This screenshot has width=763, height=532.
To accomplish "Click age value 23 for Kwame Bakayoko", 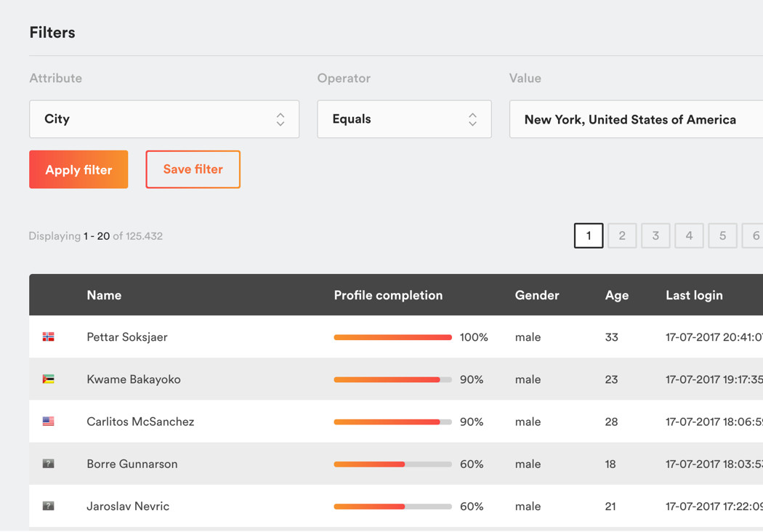I will tap(612, 379).
